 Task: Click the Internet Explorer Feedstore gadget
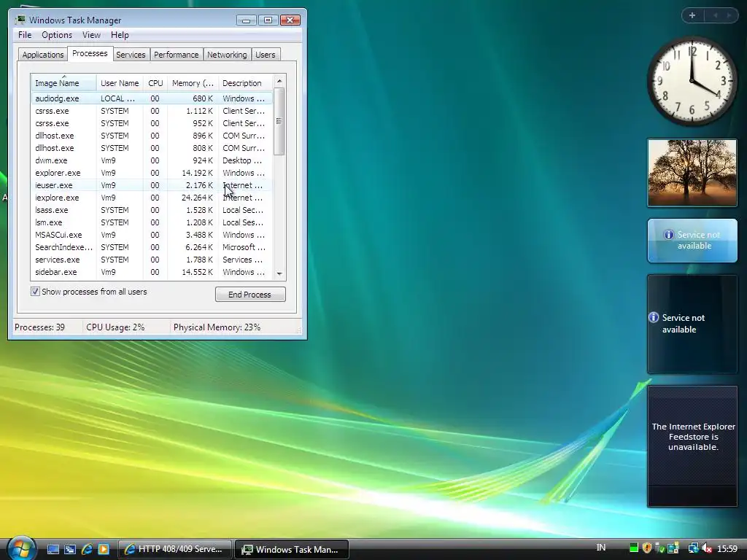692,446
